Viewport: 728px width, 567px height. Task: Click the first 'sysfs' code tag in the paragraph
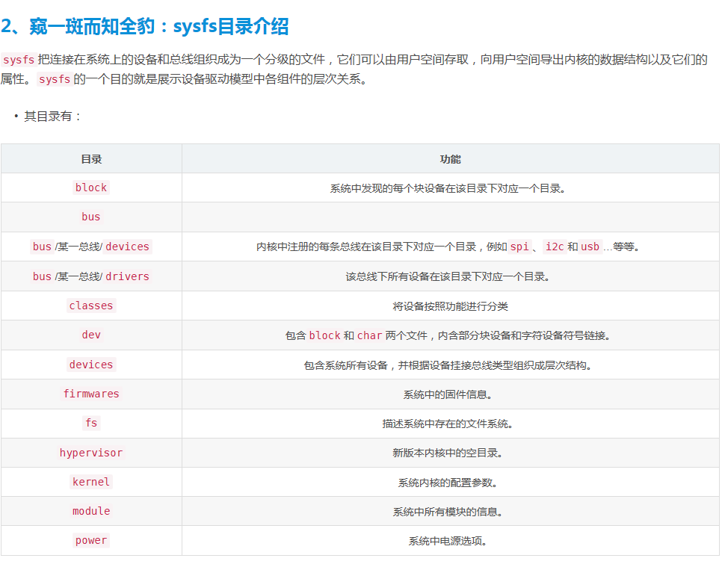pyautogui.click(x=19, y=60)
